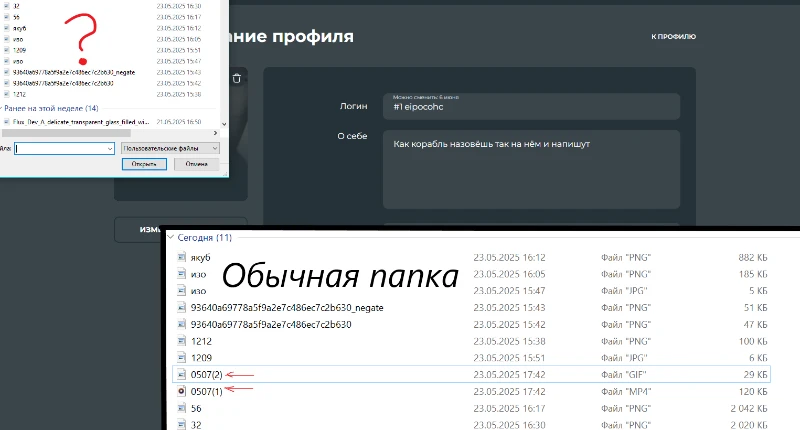Click the 0507(1) file name in the folder
Viewport: 800px width, 430px height.
[x=207, y=391]
